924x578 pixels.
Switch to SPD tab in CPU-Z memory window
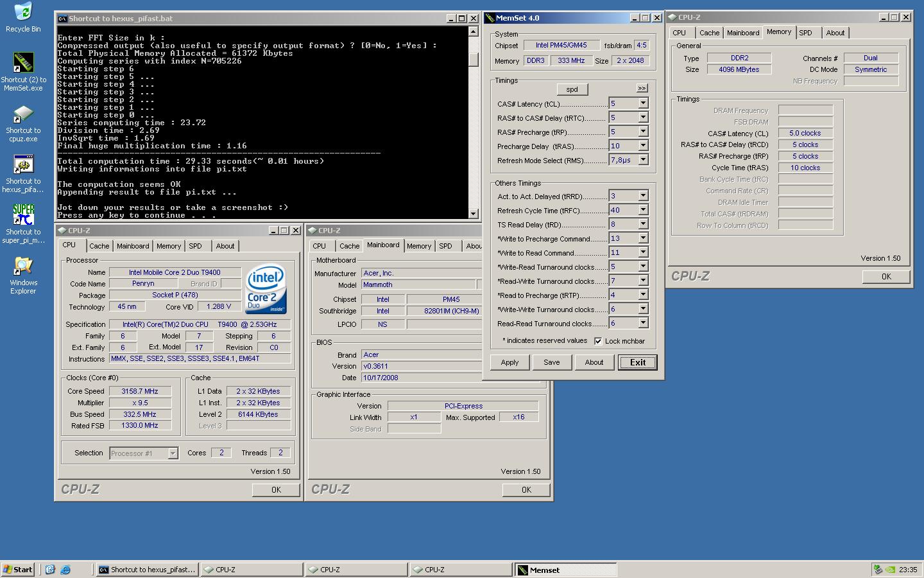805,33
